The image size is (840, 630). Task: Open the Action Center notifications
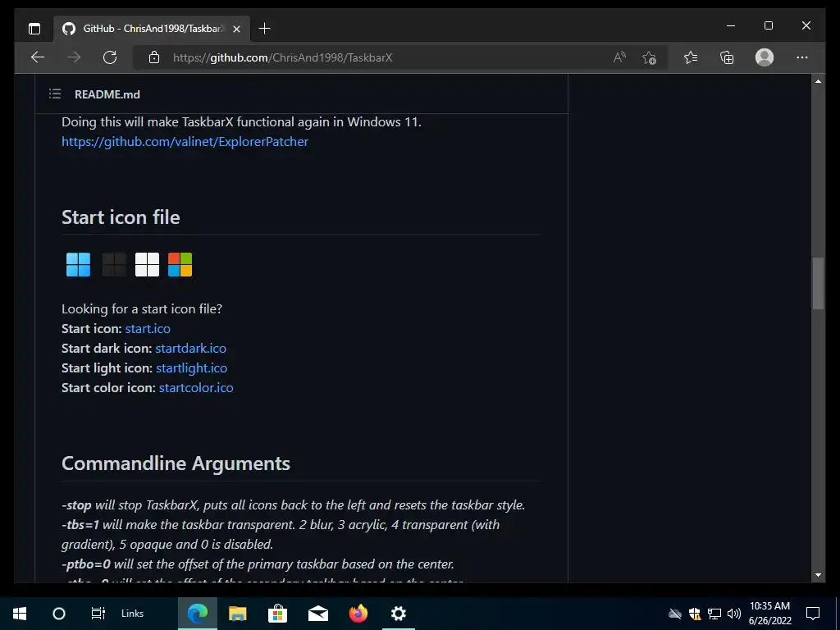coord(813,614)
